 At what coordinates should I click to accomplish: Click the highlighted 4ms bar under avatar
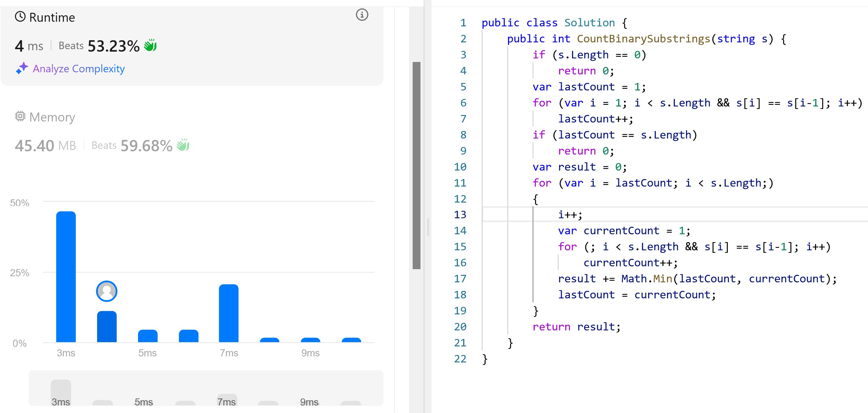click(x=107, y=326)
